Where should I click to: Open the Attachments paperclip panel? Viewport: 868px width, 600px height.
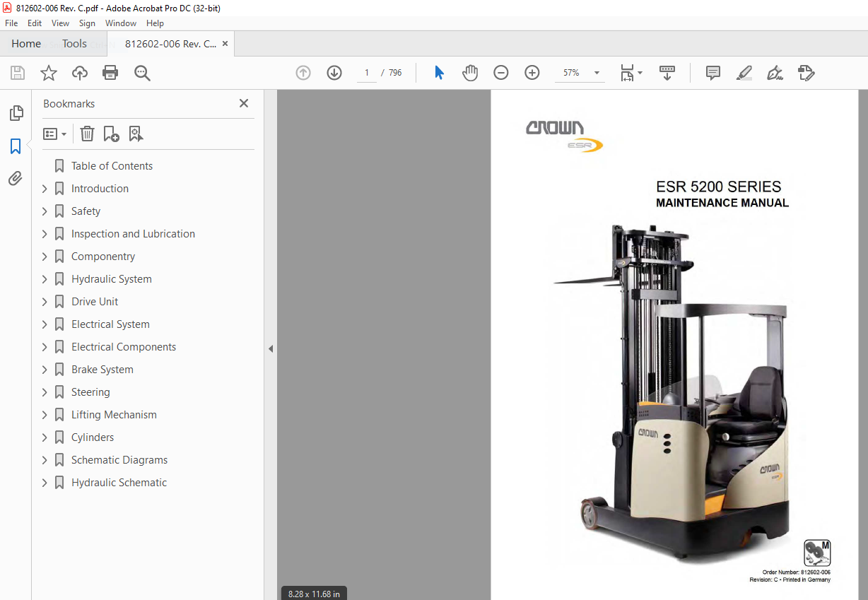tap(16, 178)
